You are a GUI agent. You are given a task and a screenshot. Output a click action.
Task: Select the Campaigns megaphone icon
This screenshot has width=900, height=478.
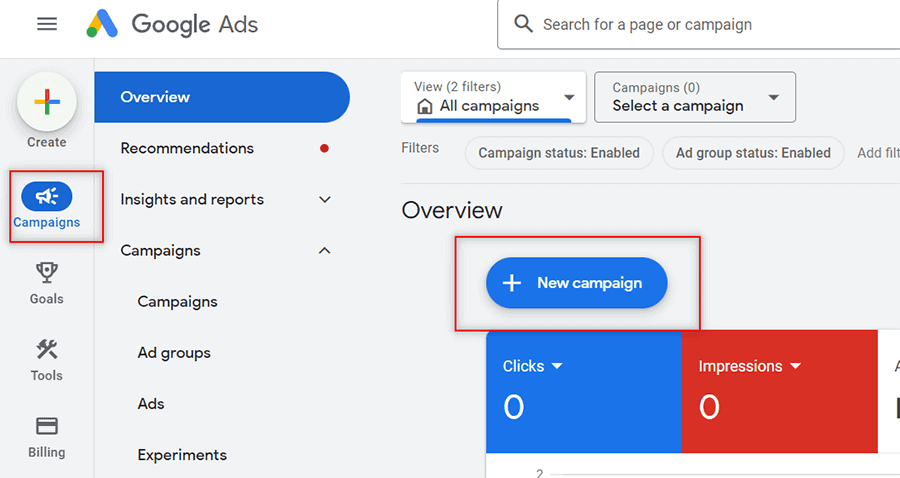pyautogui.click(x=46, y=196)
